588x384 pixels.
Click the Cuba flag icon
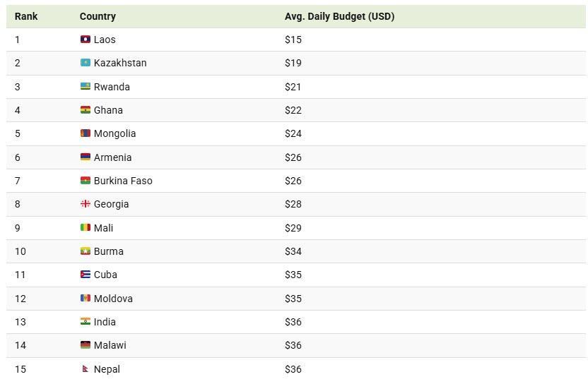(x=85, y=275)
